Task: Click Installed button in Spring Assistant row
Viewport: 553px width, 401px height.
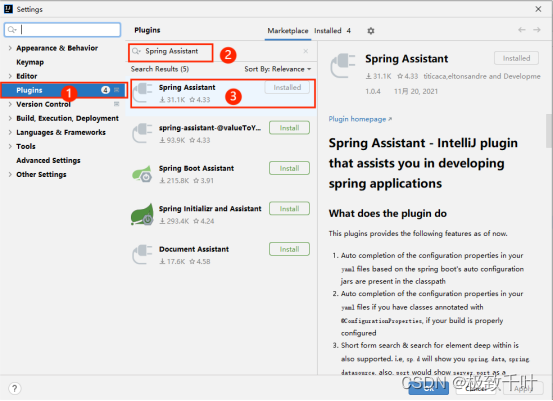Action: (x=287, y=87)
